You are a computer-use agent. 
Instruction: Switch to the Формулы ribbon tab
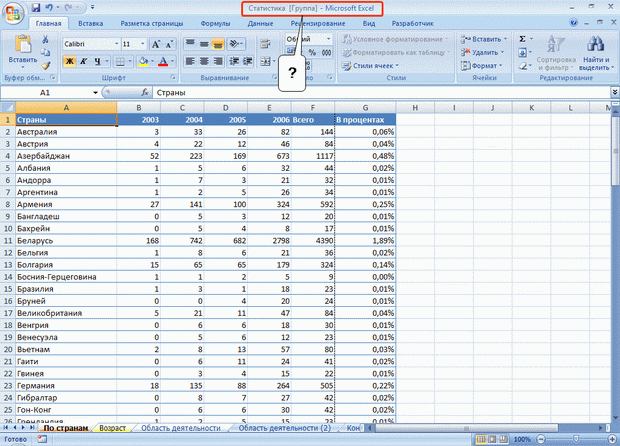pos(215,23)
